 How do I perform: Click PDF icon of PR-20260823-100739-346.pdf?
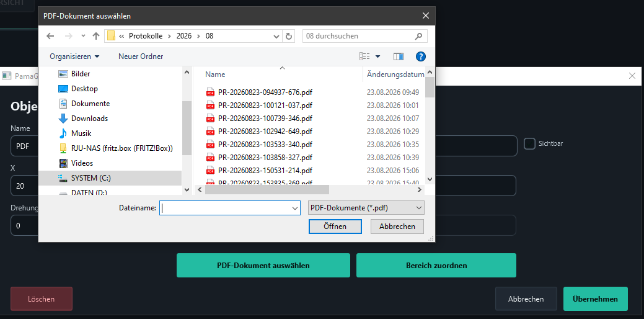pyautogui.click(x=210, y=119)
